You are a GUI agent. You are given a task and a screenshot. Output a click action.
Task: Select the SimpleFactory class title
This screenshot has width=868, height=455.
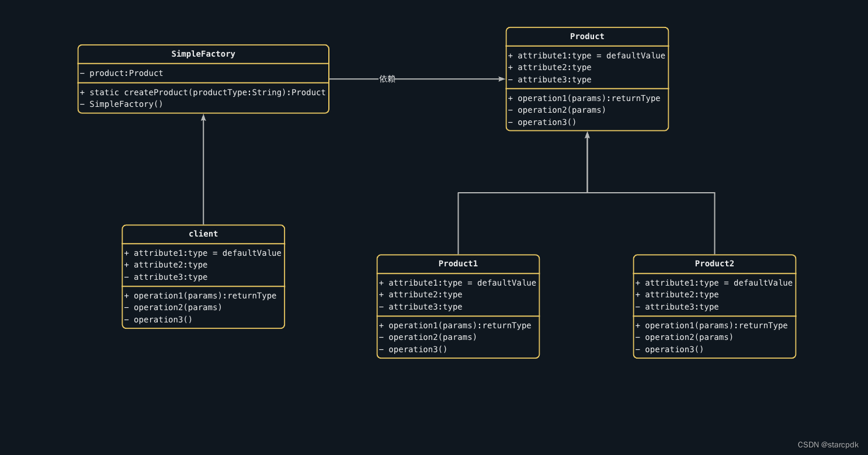point(203,54)
